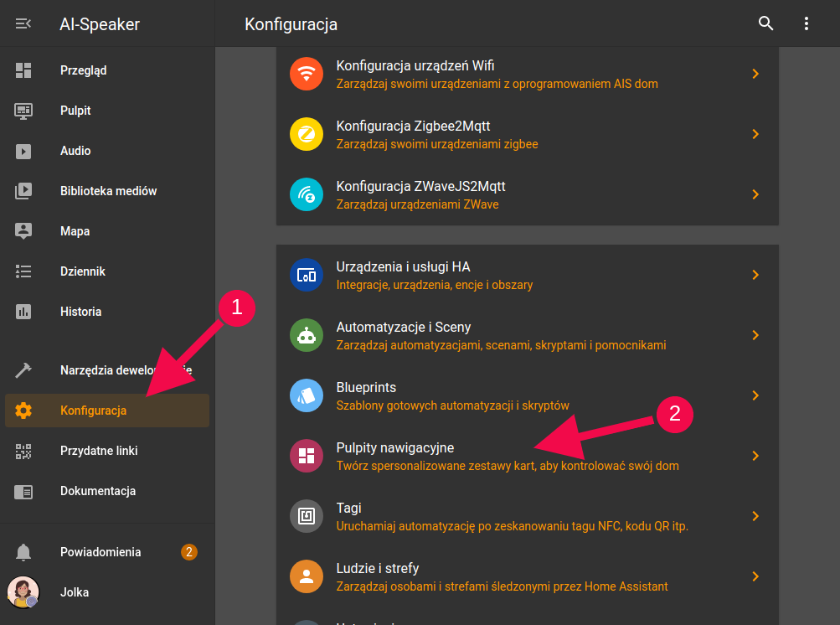Click the orange Ludzie i strefy person icon
Screen dimensions: 840x625
[x=307, y=576]
